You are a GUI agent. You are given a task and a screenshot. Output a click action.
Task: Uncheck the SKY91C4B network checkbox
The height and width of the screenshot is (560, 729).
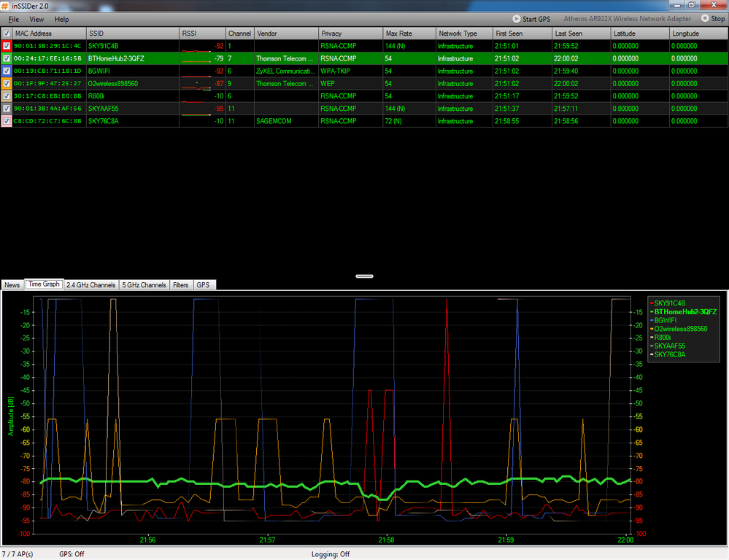7,46
